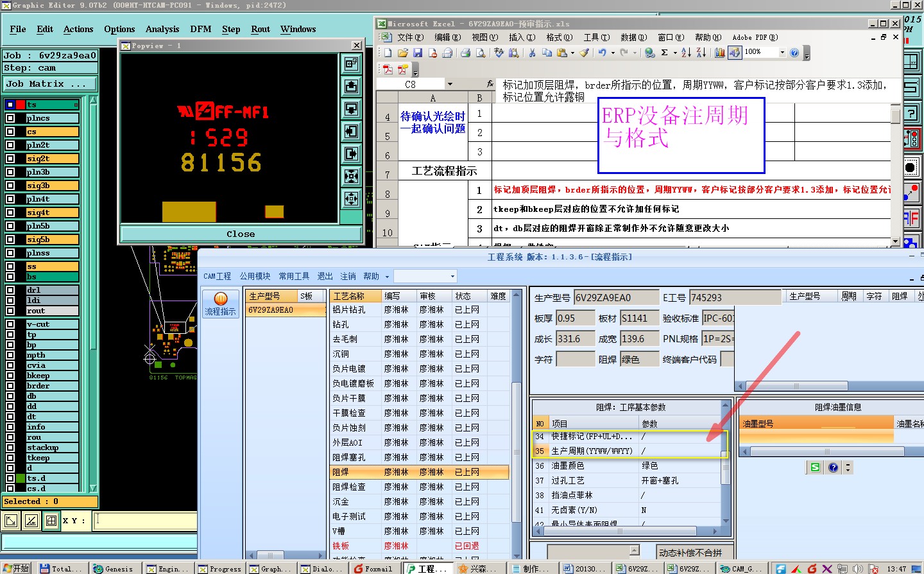Toggle checkbox for tkeep layer

coord(10,458)
